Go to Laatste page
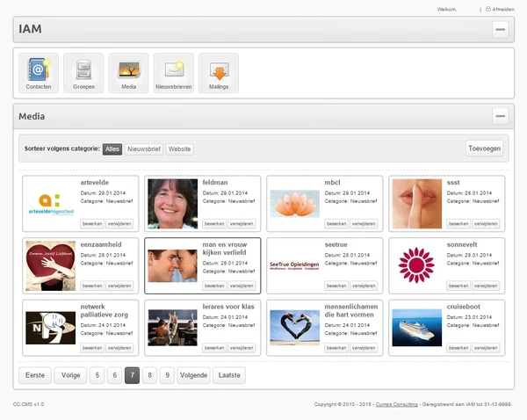The width and height of the screenshot is (527, 420). point(229,375)
